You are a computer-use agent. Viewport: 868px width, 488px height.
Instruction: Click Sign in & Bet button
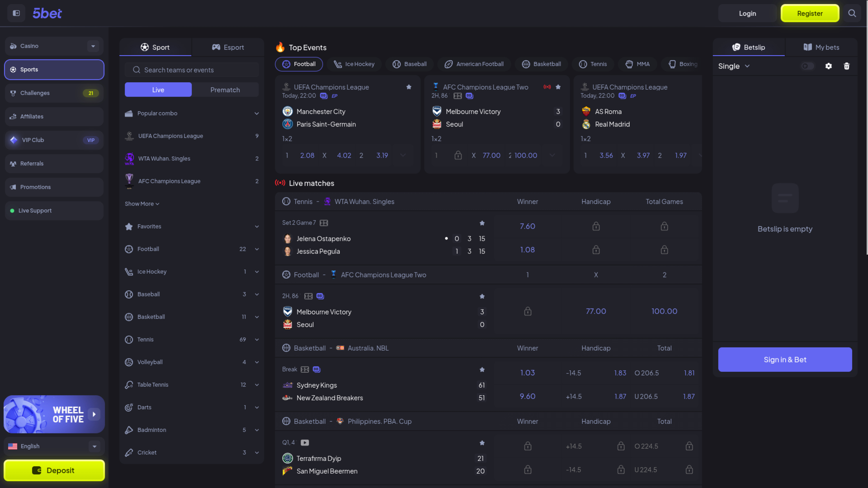(785, 360)
